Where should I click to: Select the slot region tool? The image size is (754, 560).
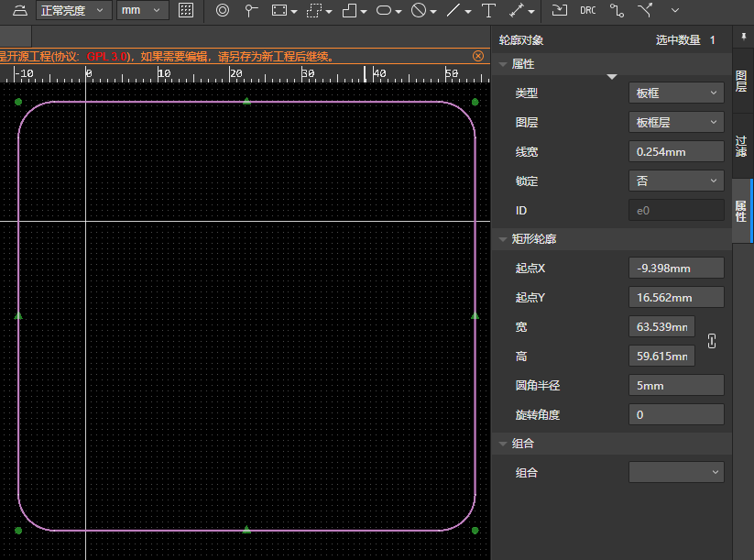(384, 10)
